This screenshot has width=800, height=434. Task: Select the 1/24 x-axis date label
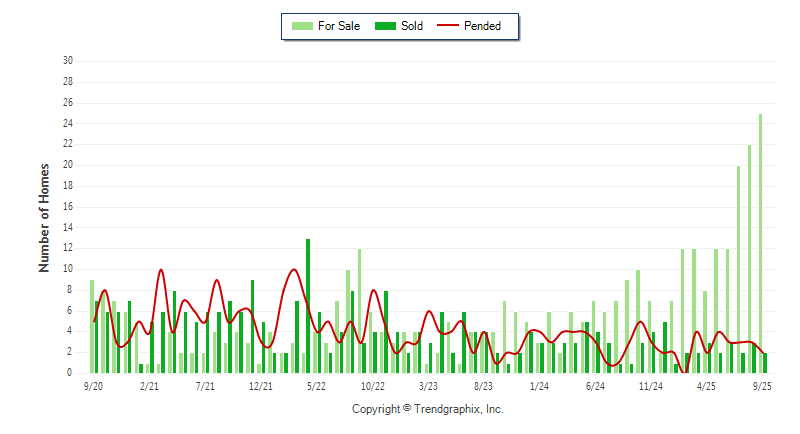point(539,385)
